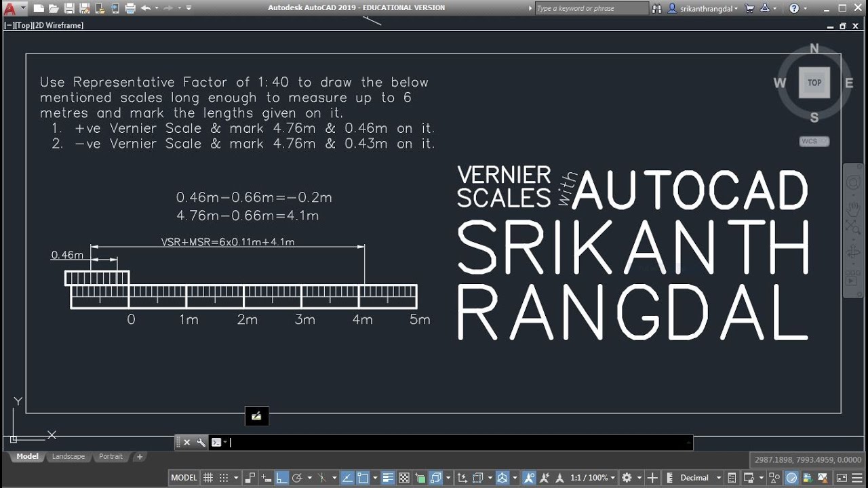Click the MODEL space status button
Screen dimensions: 868x488
tap(184, 478)
